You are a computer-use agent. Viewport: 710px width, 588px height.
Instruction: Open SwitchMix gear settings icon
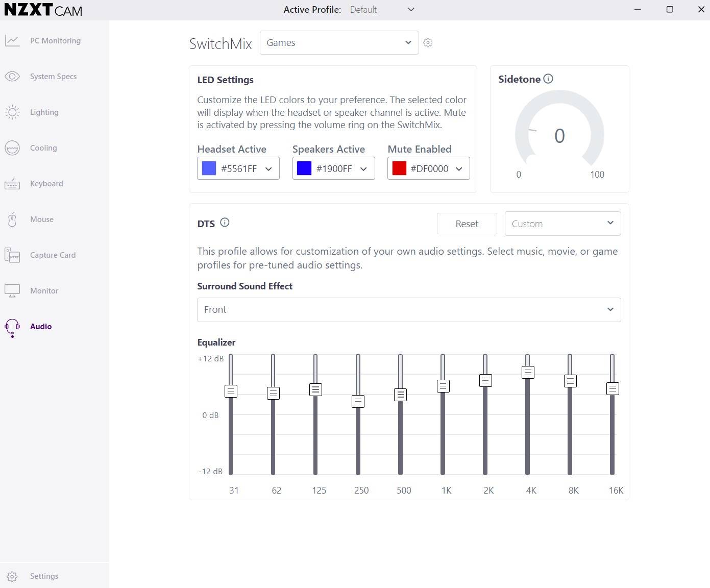pos(428,43)
